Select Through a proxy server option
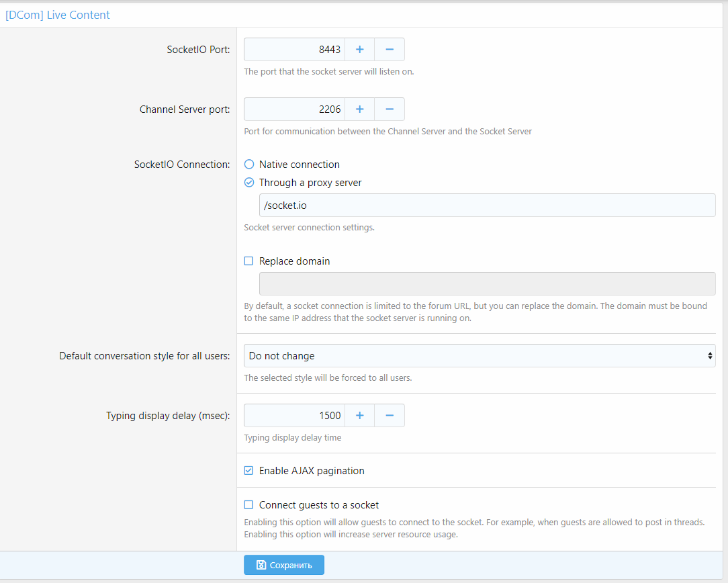Viewport: 728px width, 583px height. [249, 183]
